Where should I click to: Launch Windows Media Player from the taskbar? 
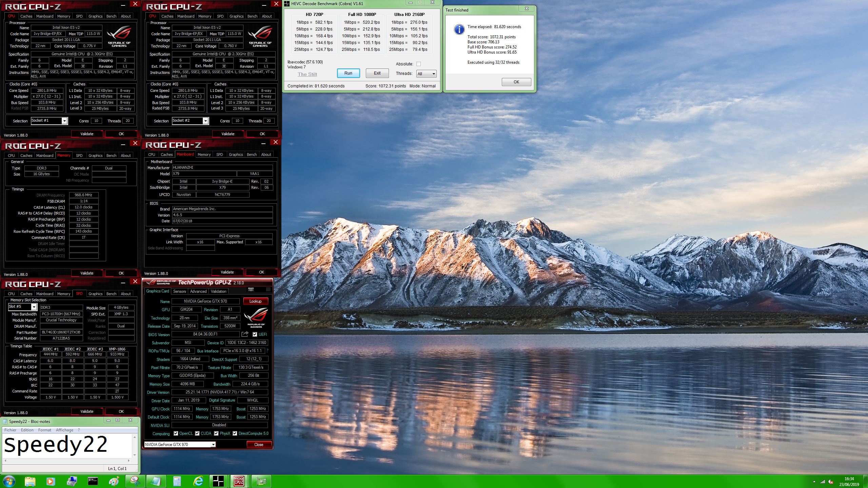coord(51,481)
